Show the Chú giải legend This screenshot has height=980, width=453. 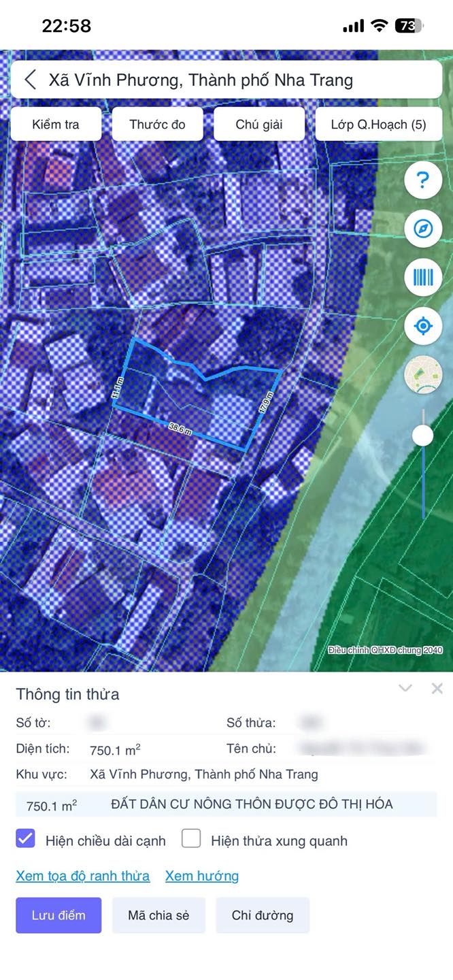tap(259, 125)
